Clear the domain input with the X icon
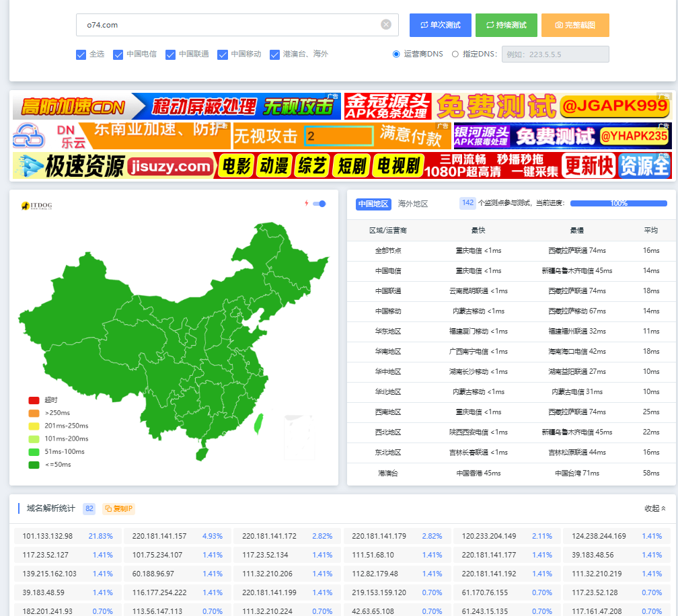The width and height of the screenshot is (678, 616). (386, 25)
